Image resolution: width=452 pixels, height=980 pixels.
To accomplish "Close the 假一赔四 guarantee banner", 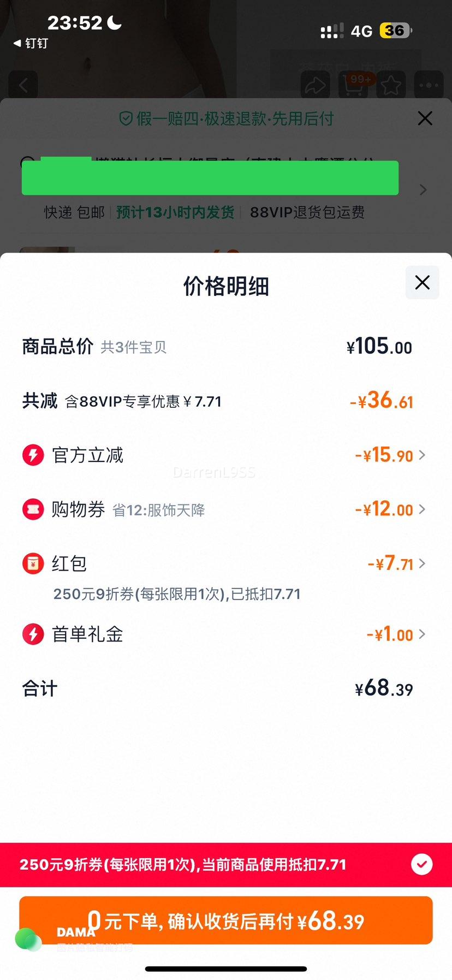I will pos(425,118).
